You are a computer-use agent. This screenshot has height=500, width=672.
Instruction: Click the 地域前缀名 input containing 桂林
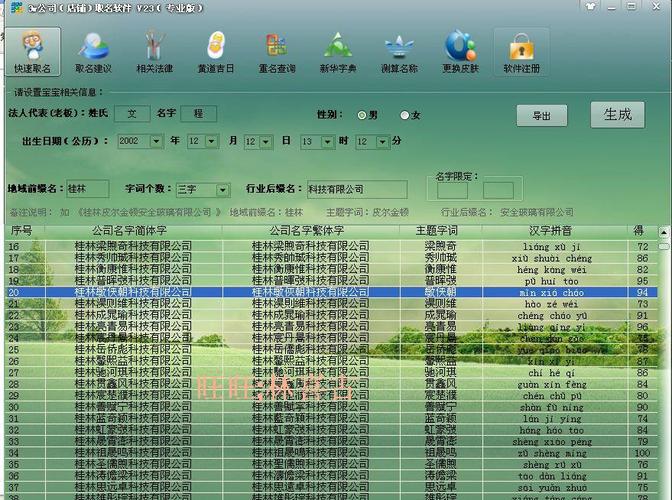(x=88, y=189)
